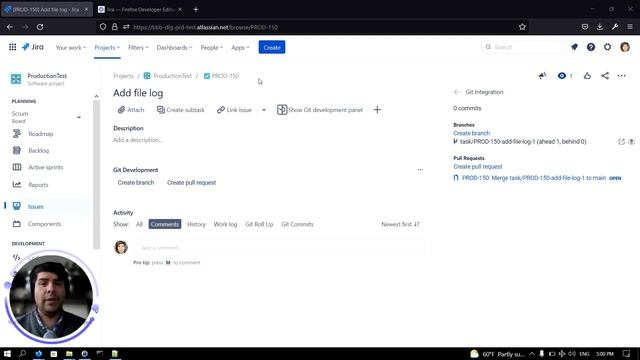Select Comments activity tab
Image resolution: width=640 pixels, height=360 pixels.
click(x=165, y=224)
